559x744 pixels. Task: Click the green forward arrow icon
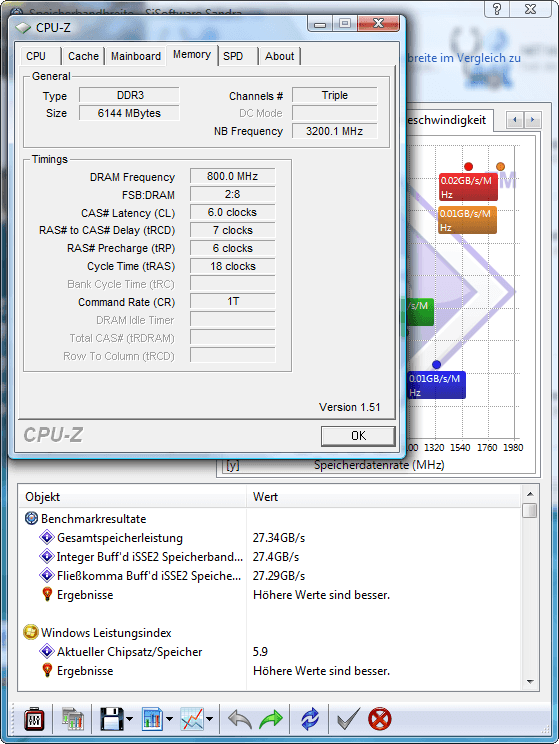click(x=270, y=719)
